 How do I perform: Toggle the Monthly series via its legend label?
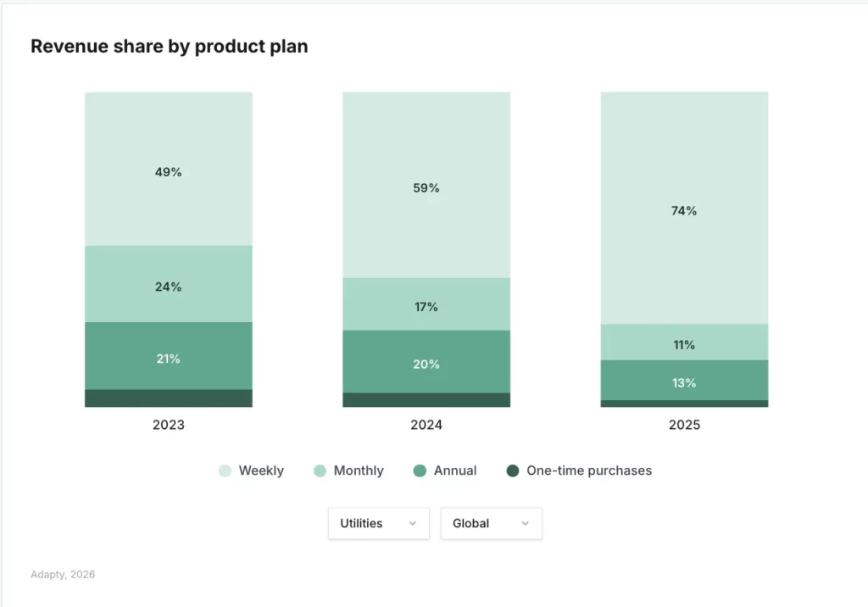point(358,471)
